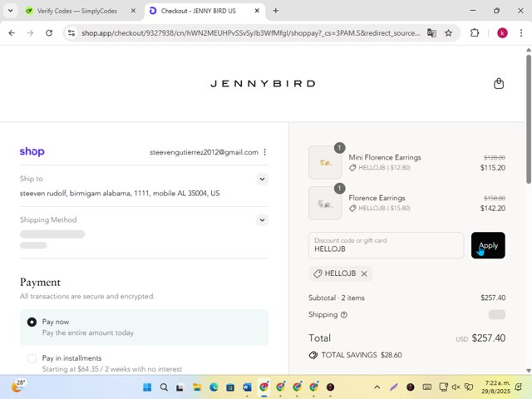Click the shipping info help icon
Image resolution: width=532 pixels, height=399 pixels.
point(343,315)
